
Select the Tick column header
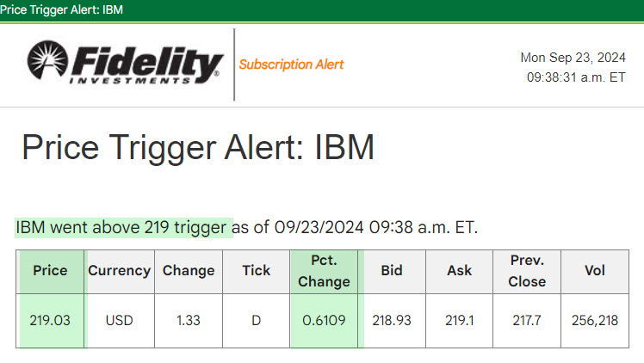256,270
